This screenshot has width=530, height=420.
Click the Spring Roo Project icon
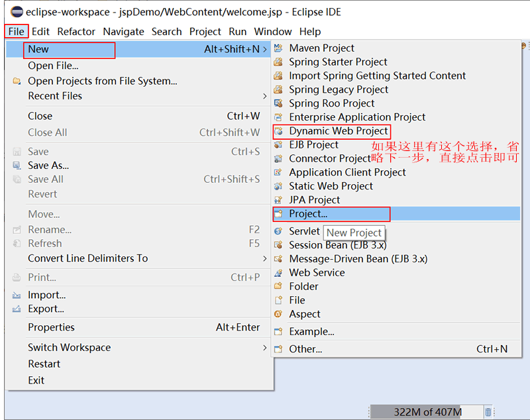278,103
